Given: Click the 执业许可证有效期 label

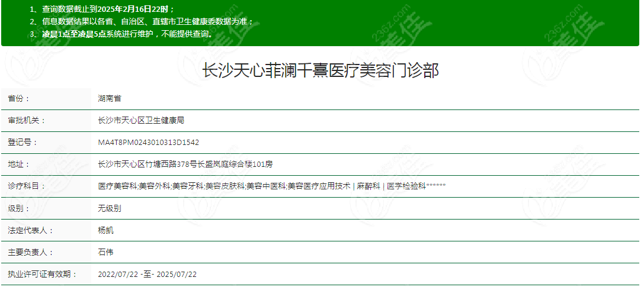Looking at the screenshot, I should click(42, 275).
